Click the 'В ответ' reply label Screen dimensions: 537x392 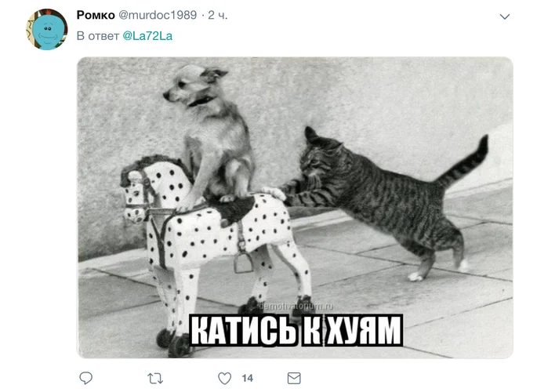(98, 36)
